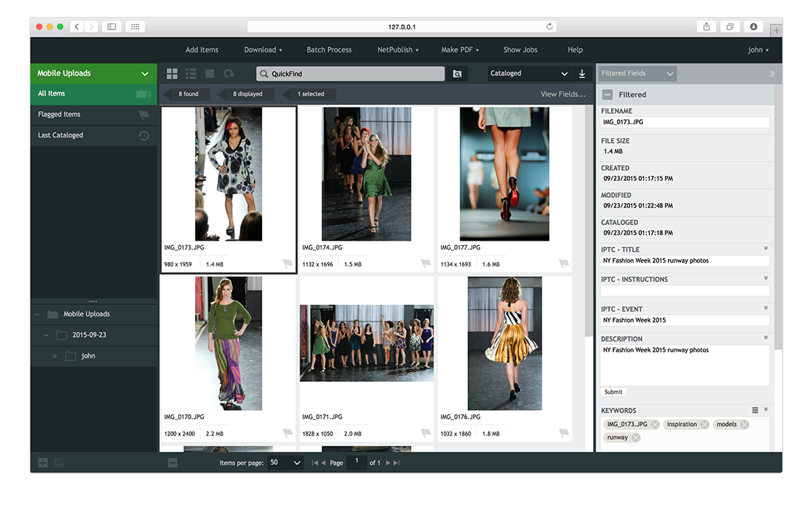Reload the page in the browser address bar

(549, 26)
